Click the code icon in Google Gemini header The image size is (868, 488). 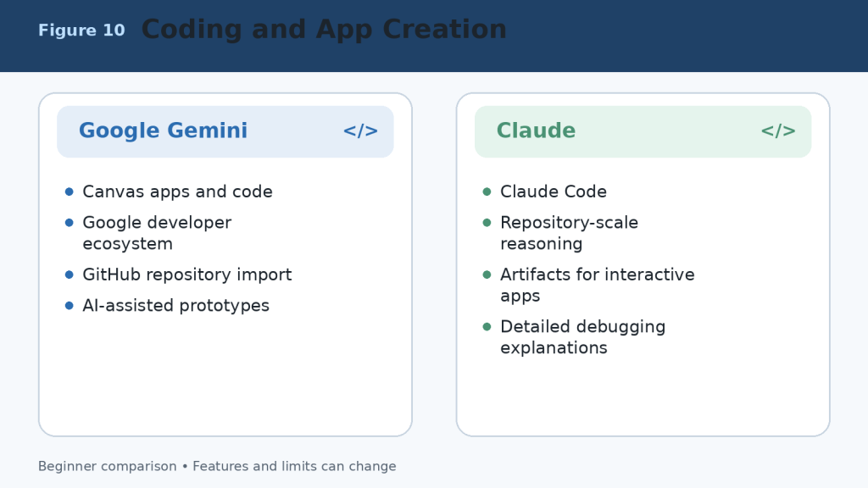[360, 131]
